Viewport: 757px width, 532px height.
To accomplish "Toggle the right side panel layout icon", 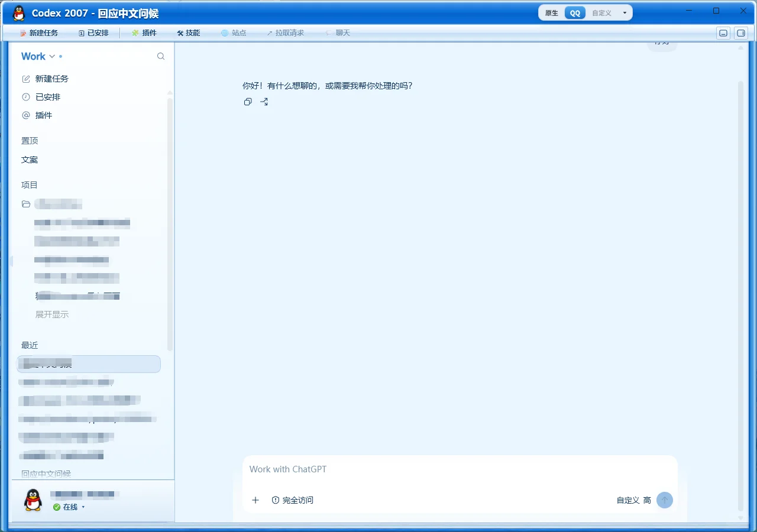I will 741,33.
